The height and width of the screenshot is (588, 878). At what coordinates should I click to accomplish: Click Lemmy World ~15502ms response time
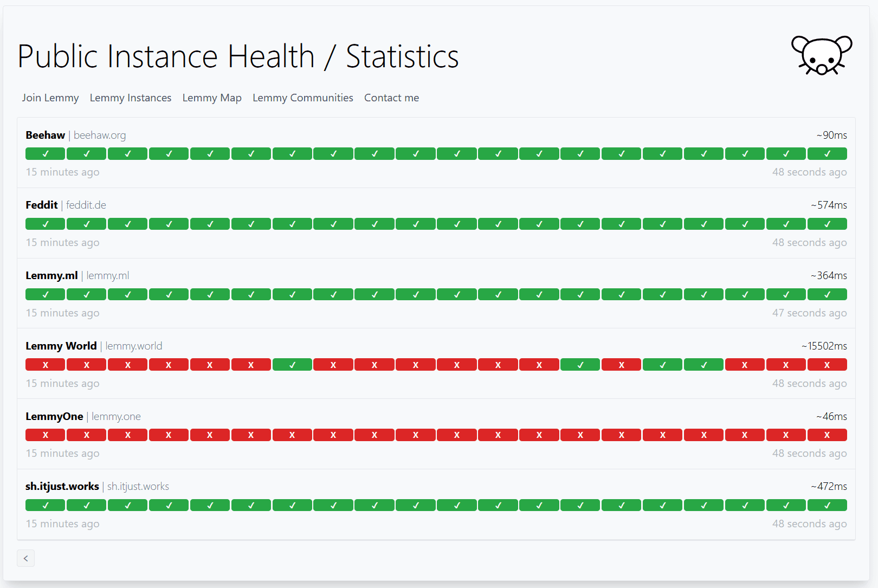coord(824,346)
